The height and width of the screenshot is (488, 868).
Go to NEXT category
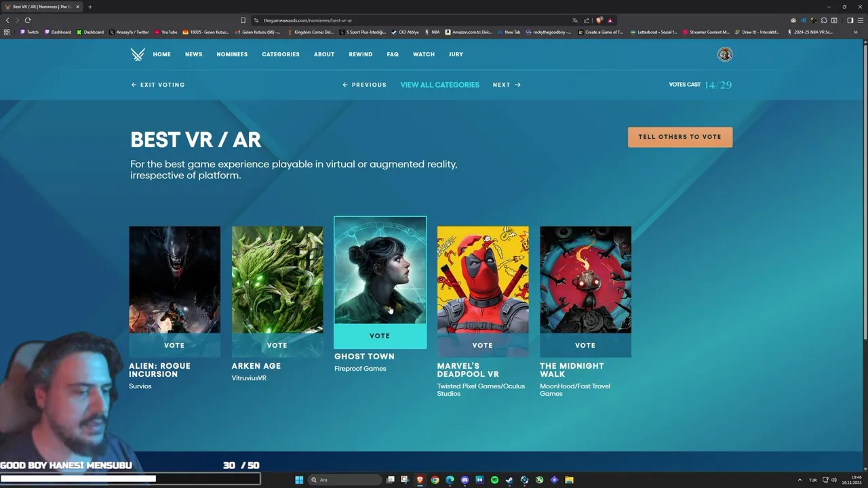[x=507, y=85]
